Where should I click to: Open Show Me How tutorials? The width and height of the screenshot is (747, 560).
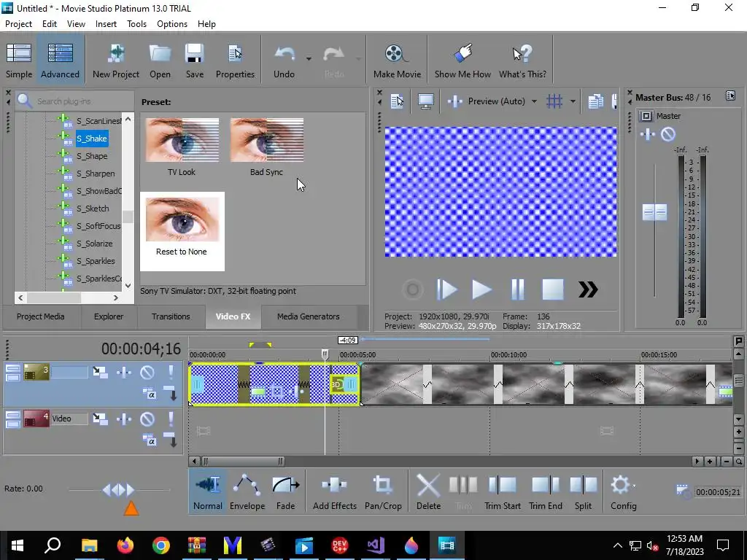click(x=462, y=61)
